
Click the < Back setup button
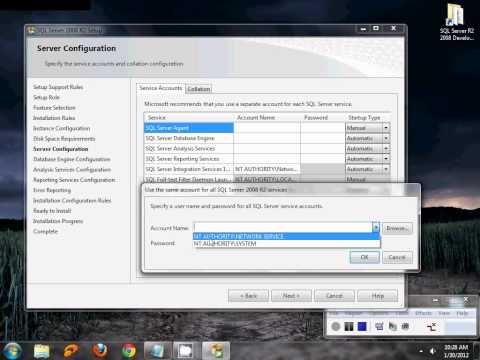[248, 296]
